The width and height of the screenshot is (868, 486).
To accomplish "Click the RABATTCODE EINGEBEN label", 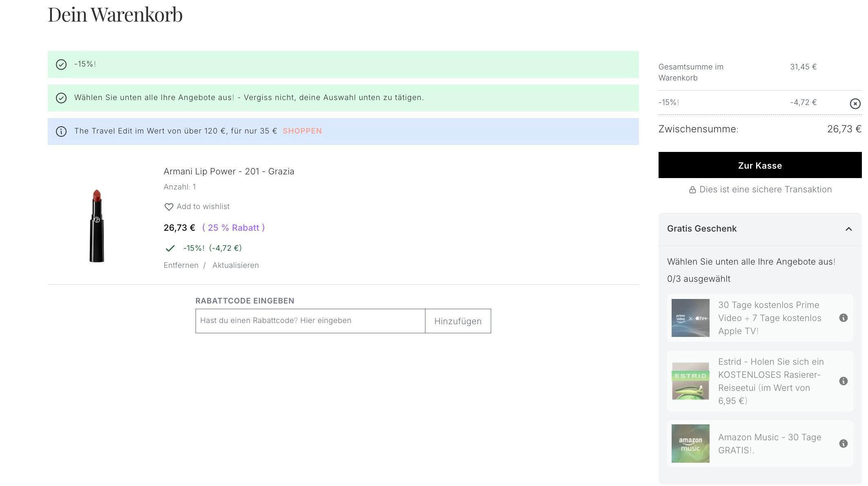I will tap(245, 301).
